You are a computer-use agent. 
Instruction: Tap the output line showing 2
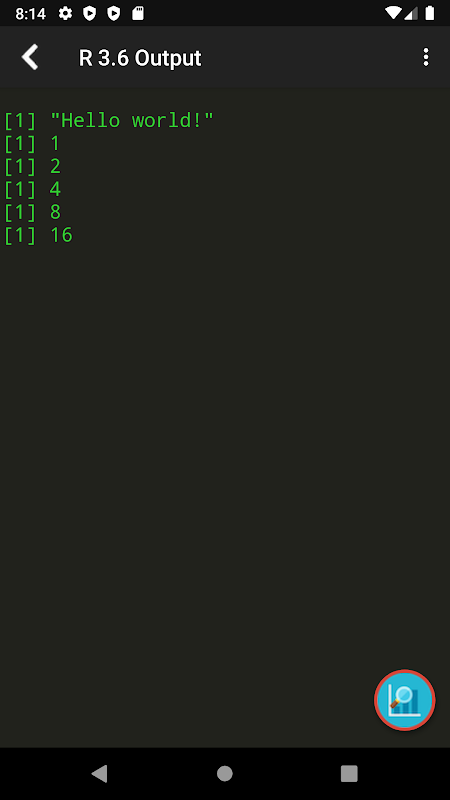pos(33,166)
